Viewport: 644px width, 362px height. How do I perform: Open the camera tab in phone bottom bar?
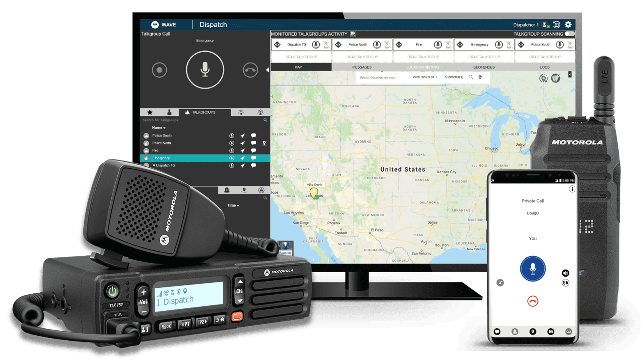(x=550, y=332)
